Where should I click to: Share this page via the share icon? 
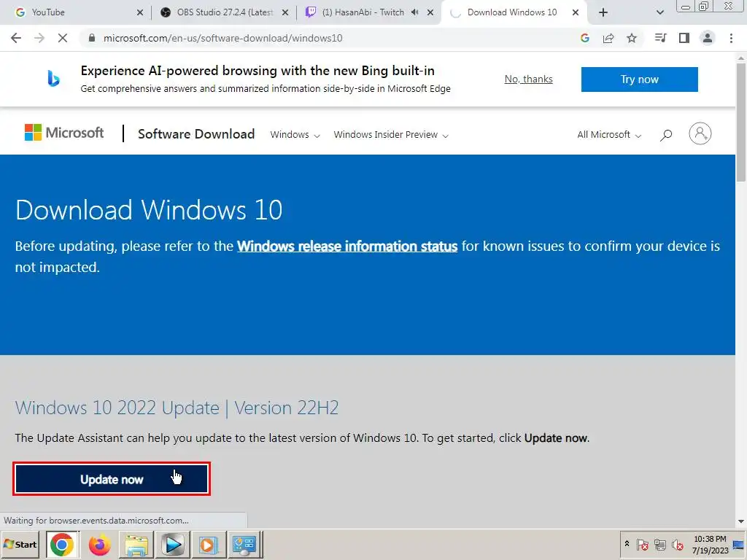click(608, 38)
